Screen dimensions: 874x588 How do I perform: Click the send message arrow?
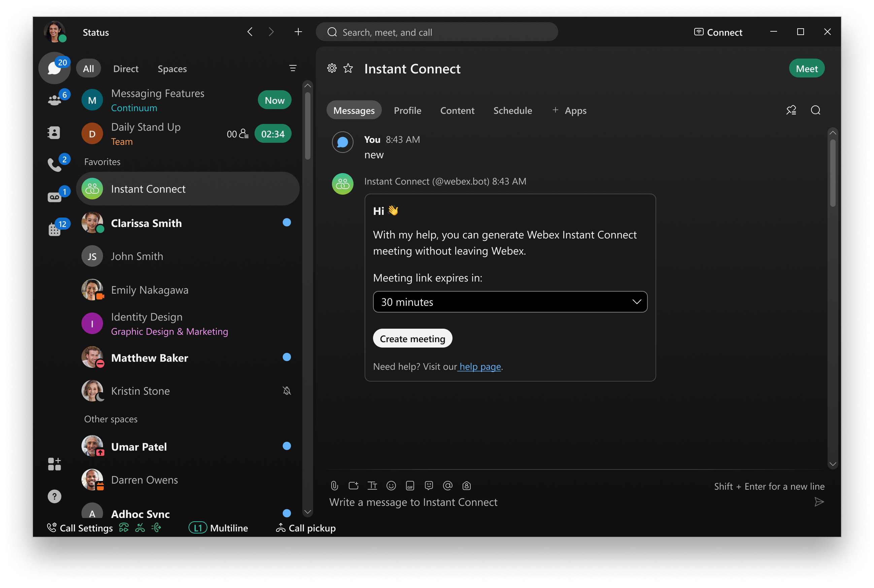pos(819,502)
